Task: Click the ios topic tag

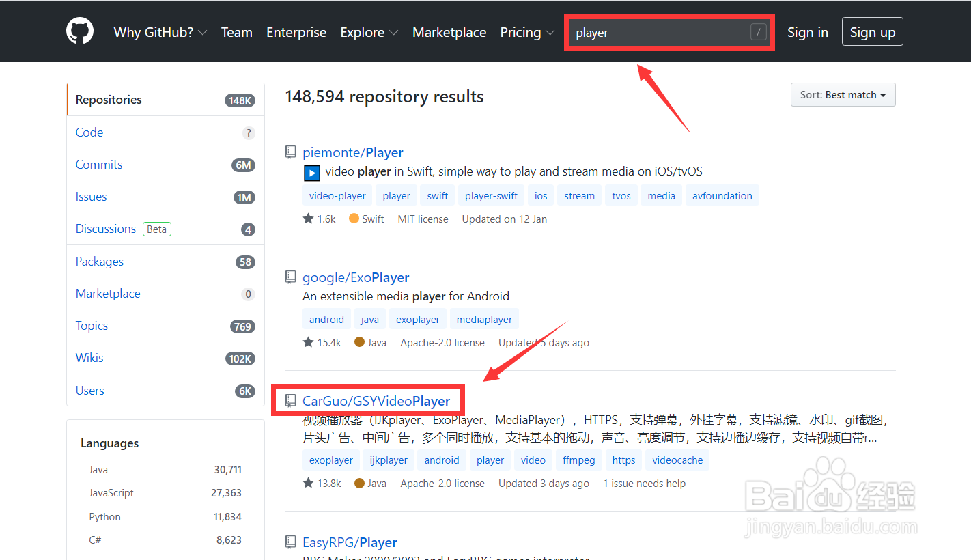Action: point(541,196)
